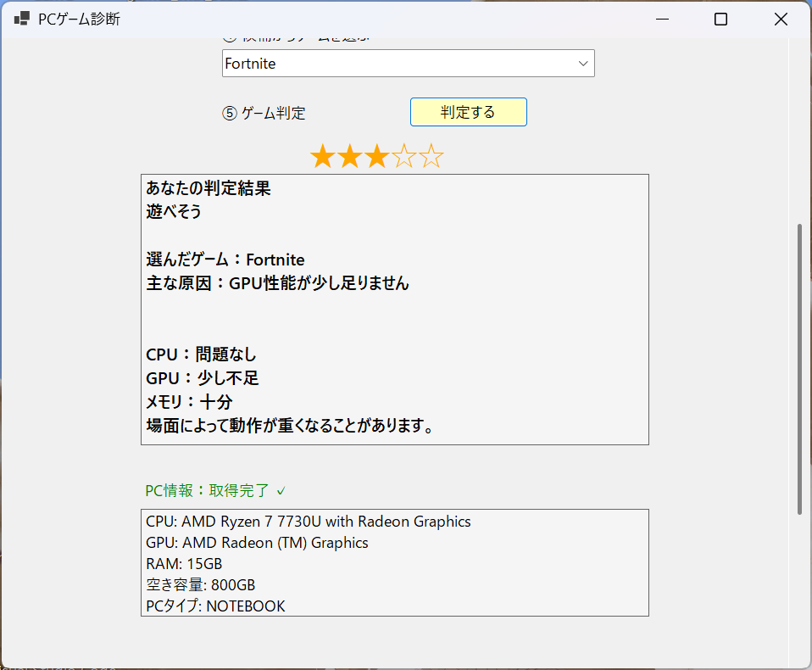Screen dimensions: 812x670
Task: Click the fifth empty star
Action: 431,156
